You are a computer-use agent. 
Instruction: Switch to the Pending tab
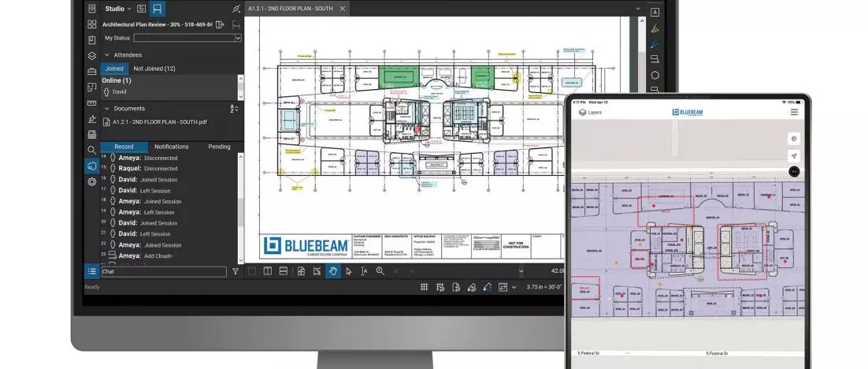[219, 147]
